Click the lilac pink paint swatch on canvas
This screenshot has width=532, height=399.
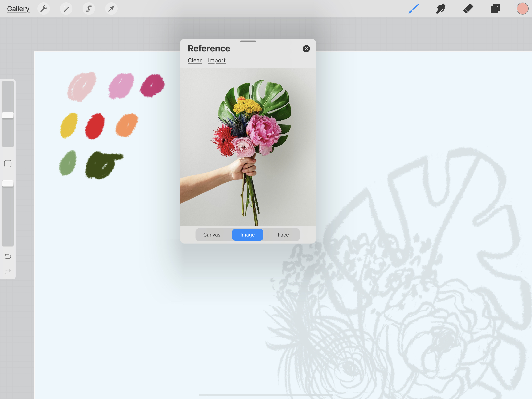pyautogui.click(x=121, y=86)
